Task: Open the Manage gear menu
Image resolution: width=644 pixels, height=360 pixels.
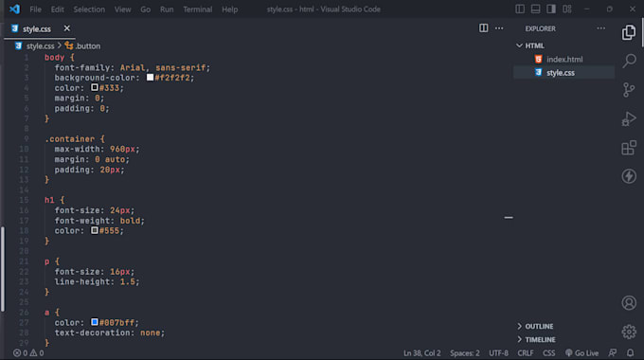Action: coord(629,332)
